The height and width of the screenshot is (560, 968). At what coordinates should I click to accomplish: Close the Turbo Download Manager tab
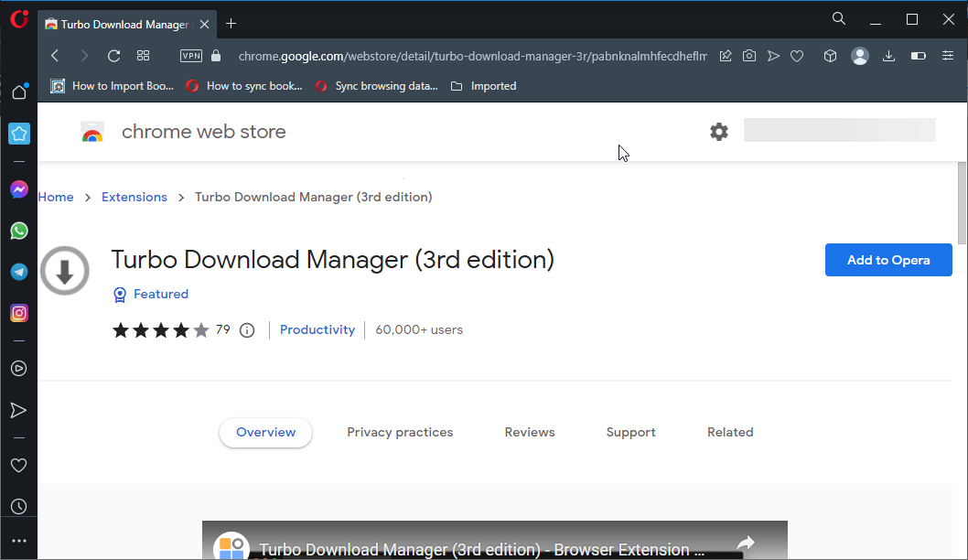204,24
